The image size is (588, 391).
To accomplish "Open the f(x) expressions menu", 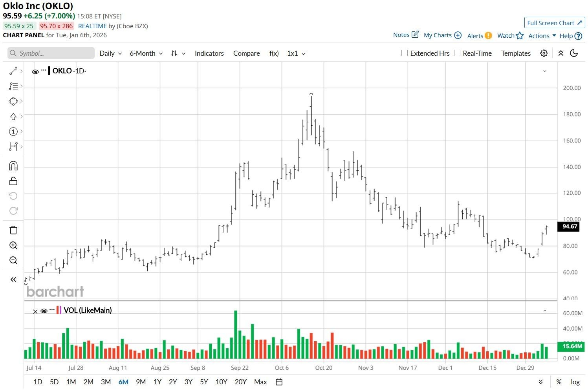I will [274, 53].
